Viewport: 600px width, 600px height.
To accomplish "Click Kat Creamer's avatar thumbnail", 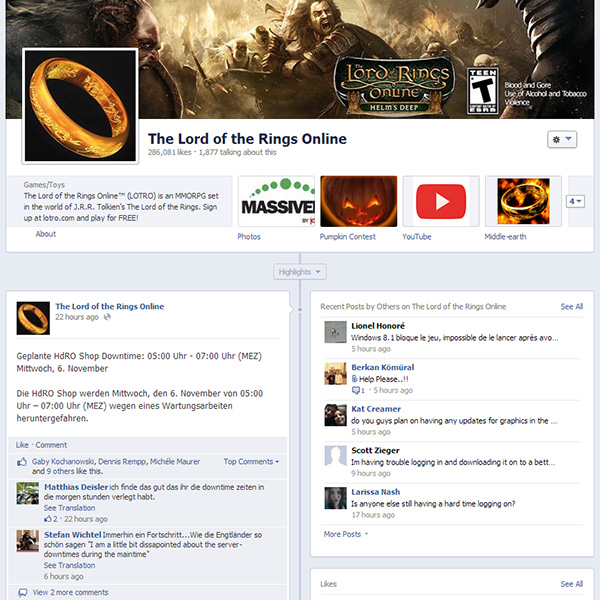I will coord(336,415).
